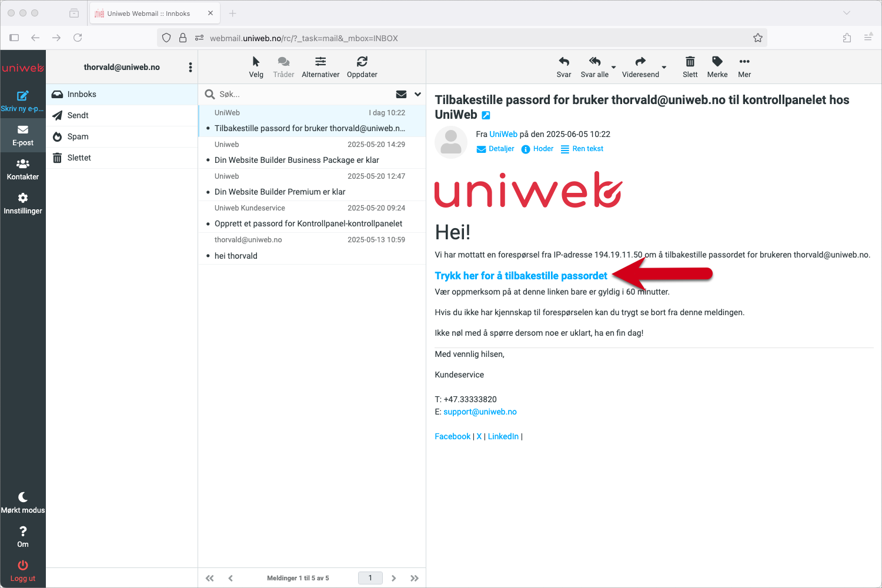The height and width of the screenshot is (588, 882).
Task: Compose a new email via Skriv ny e-post
Action: point(22,101)
